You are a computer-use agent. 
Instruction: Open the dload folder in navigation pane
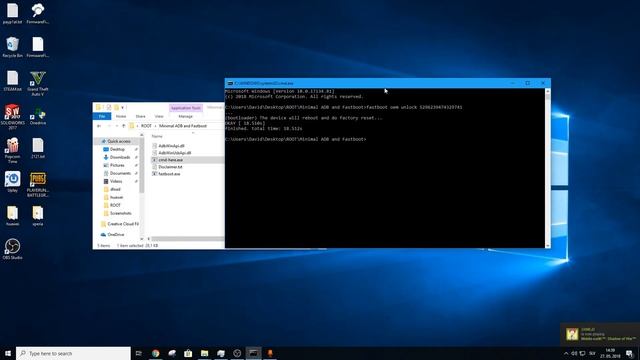coord(115,189)
